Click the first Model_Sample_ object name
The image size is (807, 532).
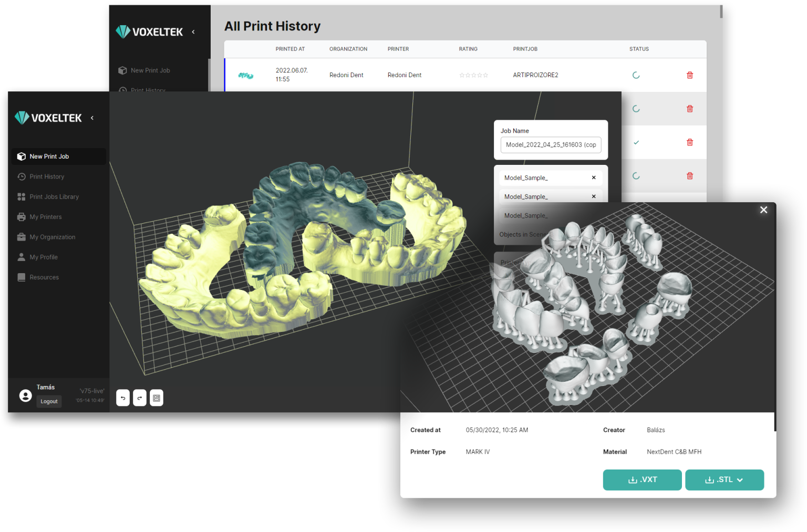(x=526, y=178)
